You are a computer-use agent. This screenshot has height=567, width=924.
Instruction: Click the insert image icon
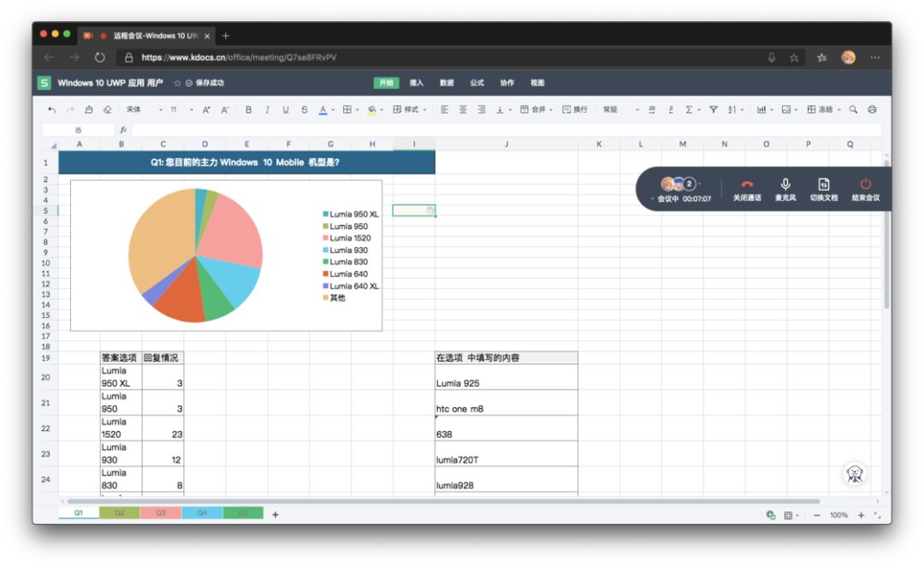click(x=786, y=109)
